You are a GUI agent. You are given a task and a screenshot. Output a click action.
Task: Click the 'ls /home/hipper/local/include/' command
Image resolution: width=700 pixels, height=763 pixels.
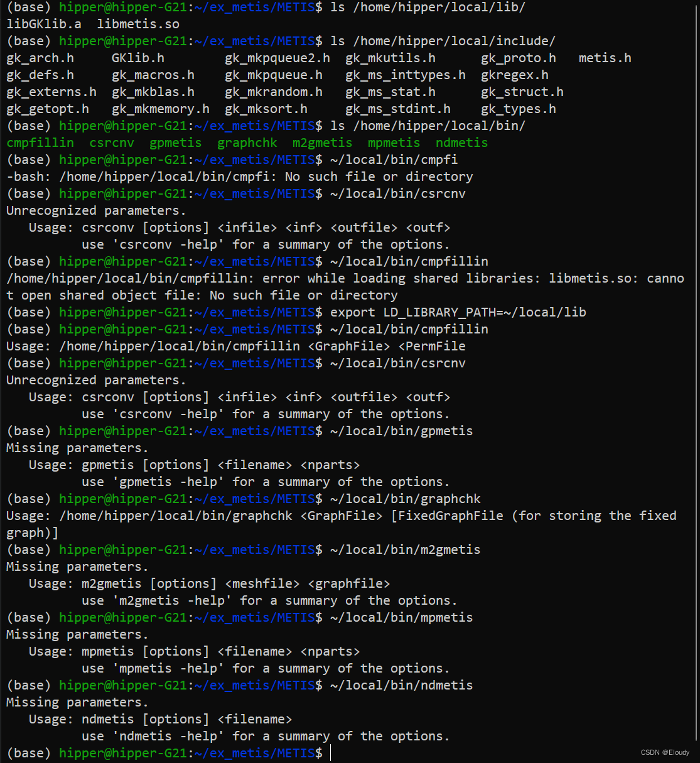443,41
